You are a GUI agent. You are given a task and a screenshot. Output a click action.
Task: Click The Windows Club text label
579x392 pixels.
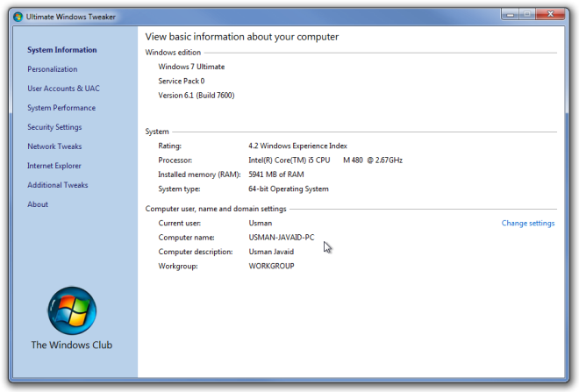point(72,346)
